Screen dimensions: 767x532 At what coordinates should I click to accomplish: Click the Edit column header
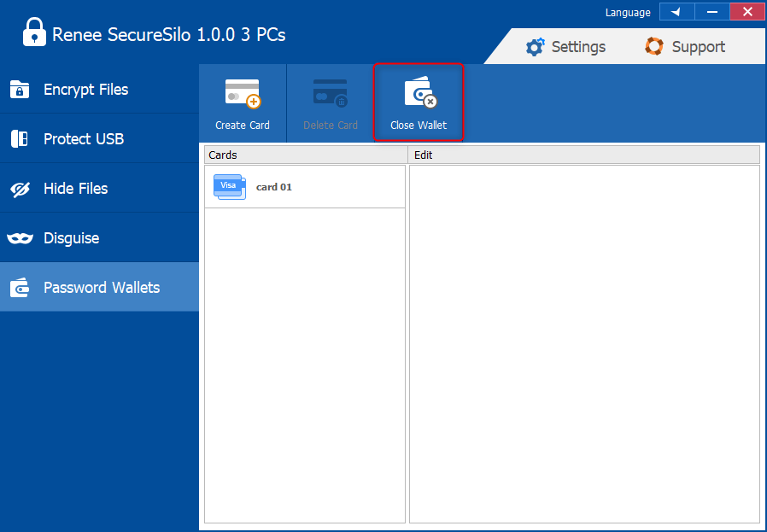[x=584, y=155]
